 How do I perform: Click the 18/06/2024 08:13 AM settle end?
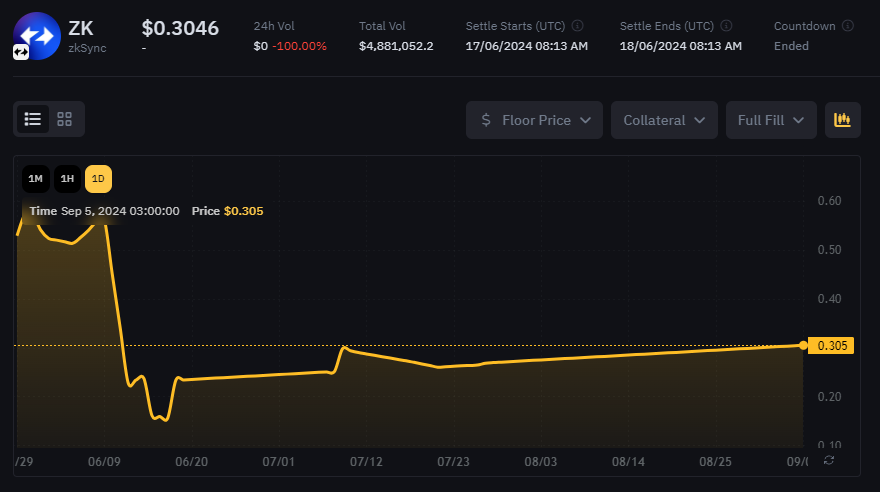[x=681, y=46]
